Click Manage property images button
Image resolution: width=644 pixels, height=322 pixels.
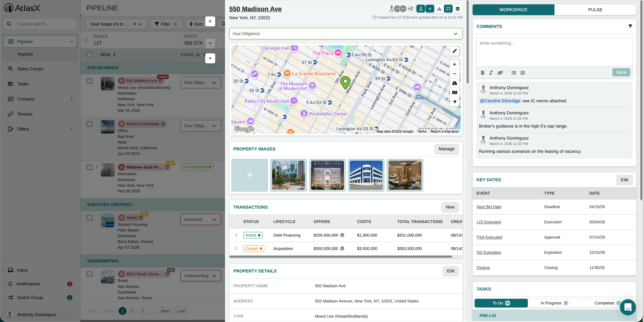tap(446, 149)
